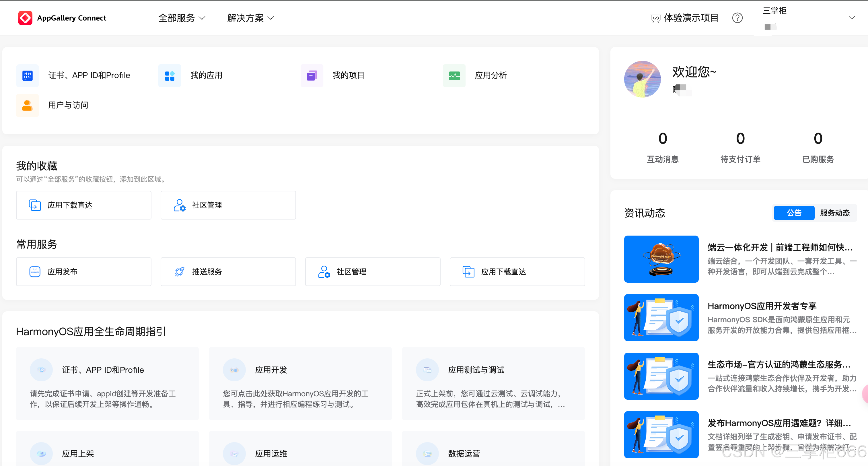This screenshot has height=466, width=868.
Task: Click the 互动消息 count
Action: click(x=663, y=138)
